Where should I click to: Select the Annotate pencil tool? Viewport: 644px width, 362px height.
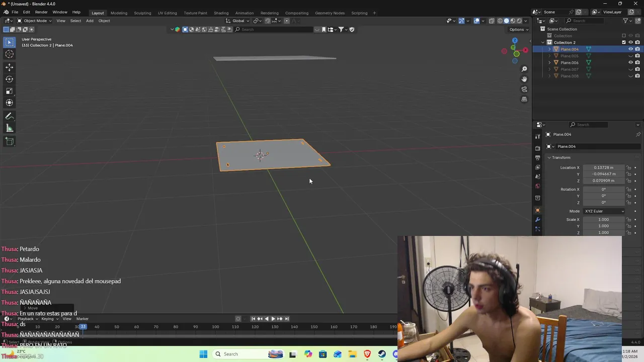click(10, 116)
